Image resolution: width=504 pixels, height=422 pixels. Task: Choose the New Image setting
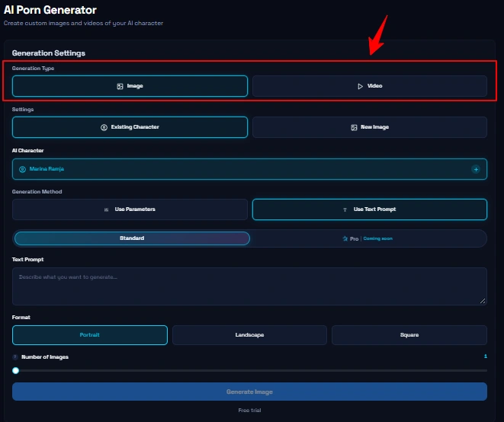[370, 127]
